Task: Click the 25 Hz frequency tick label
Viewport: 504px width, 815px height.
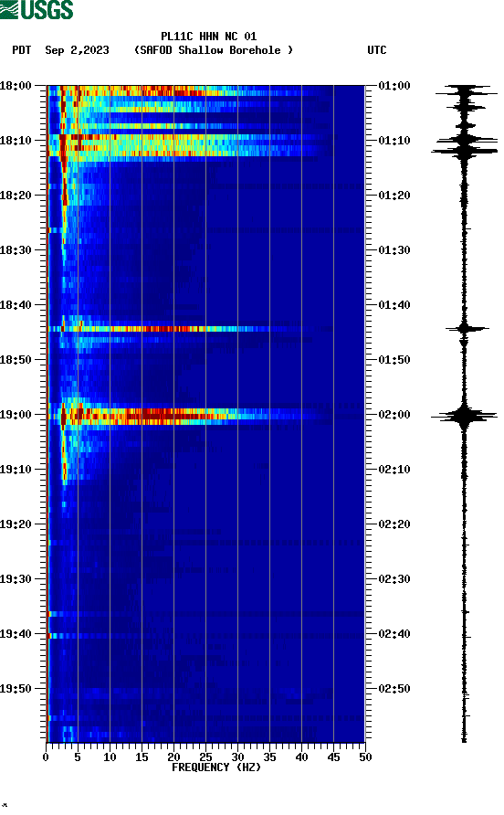Action: click(x=205, y=757)
